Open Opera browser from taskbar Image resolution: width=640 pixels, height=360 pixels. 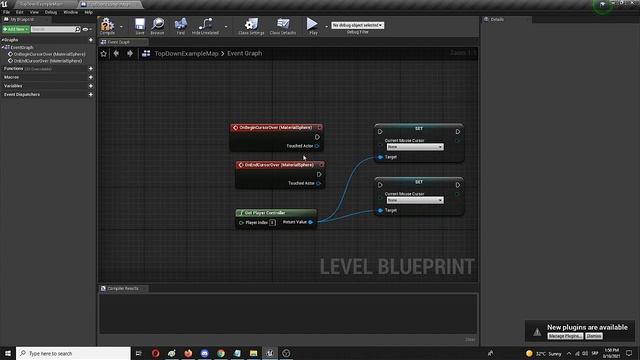tap(156, 353)
